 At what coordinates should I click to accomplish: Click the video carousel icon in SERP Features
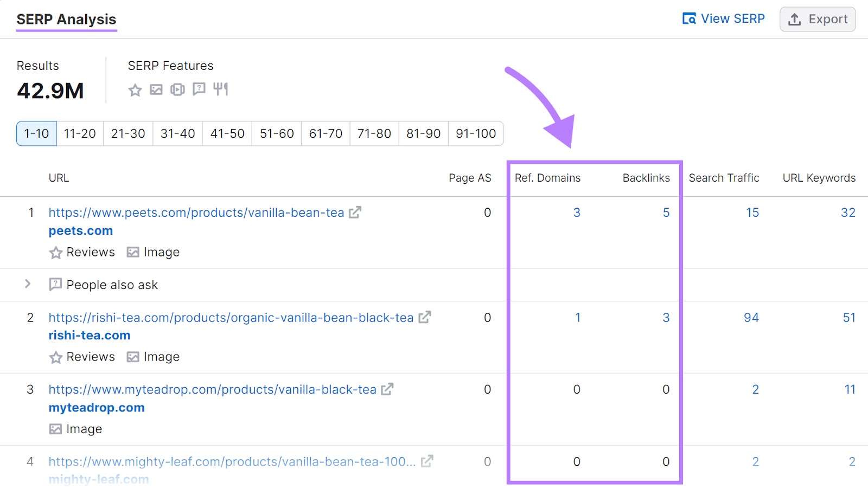click(x=177, y=90)
